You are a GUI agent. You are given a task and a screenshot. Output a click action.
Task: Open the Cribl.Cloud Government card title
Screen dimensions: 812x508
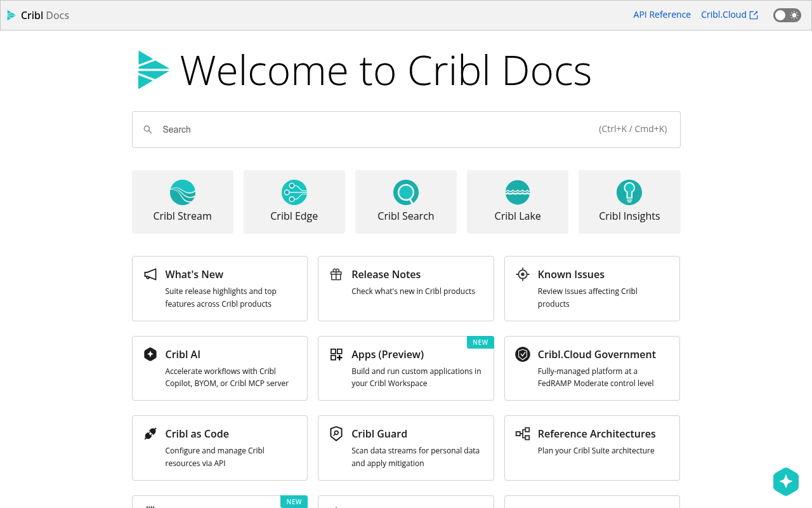click(x=597, y=354)
